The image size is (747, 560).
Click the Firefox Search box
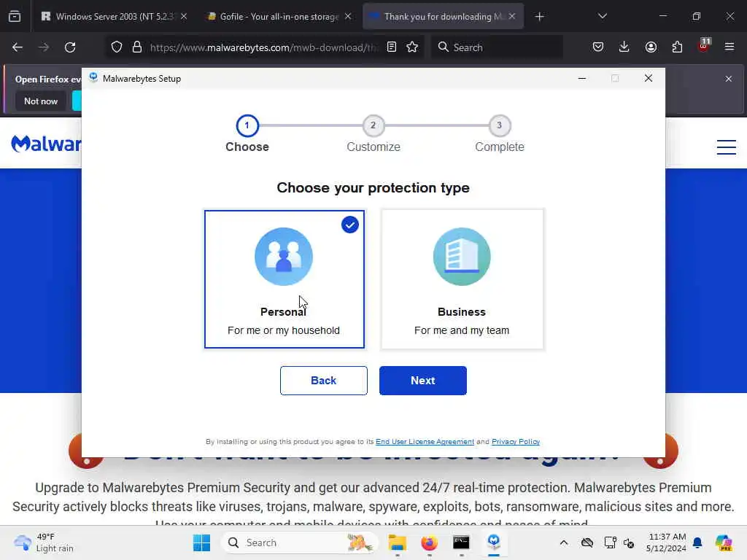[x=497, y=47]
